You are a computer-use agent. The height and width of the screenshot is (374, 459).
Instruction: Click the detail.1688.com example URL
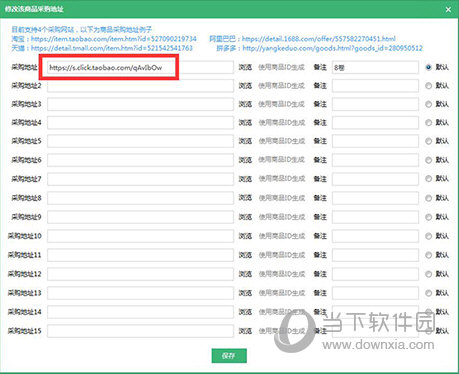tap(319, 39)
